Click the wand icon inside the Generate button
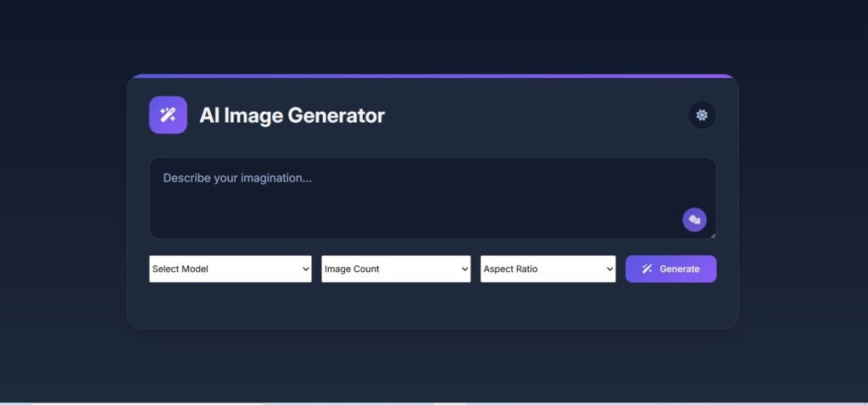This screenshot has width=868, height=405. point(647,269)
